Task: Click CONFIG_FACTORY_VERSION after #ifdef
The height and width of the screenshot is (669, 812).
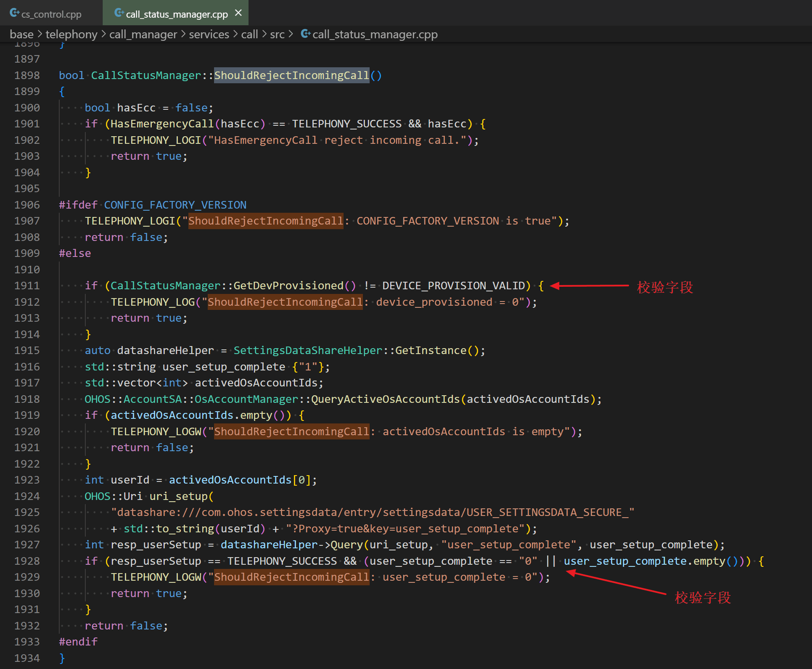Action: coord(175,205)
